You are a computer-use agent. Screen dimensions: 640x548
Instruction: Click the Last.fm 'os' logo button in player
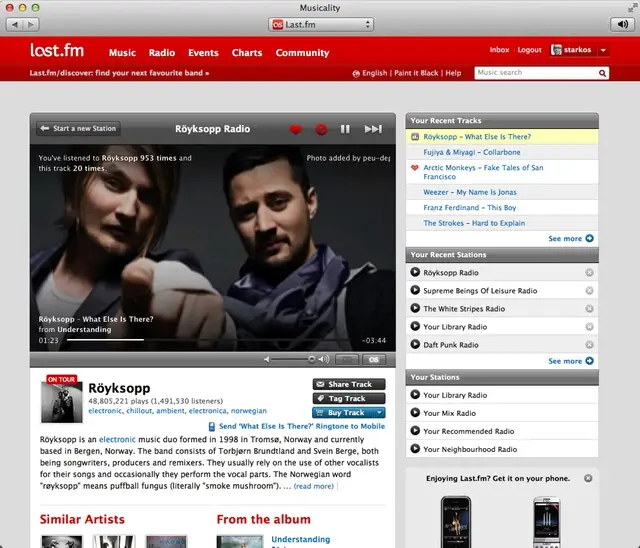point(373,359)
